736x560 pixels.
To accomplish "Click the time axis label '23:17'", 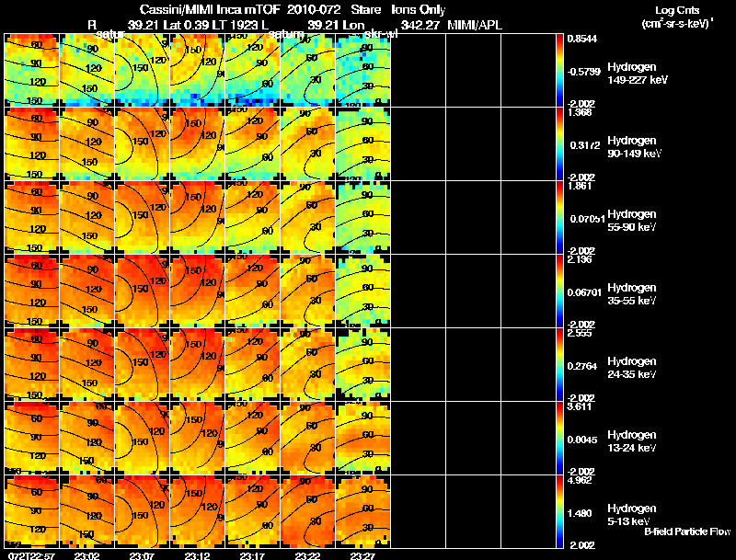I will (252, 555).
